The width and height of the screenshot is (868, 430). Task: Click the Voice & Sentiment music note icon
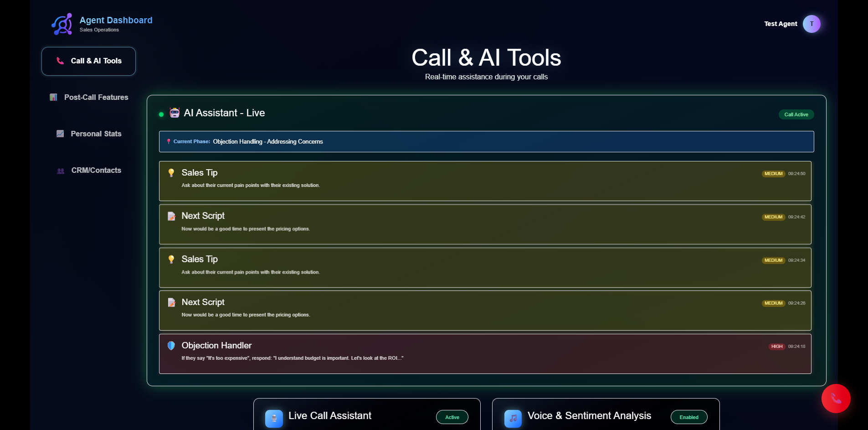(x=513, y=418)
